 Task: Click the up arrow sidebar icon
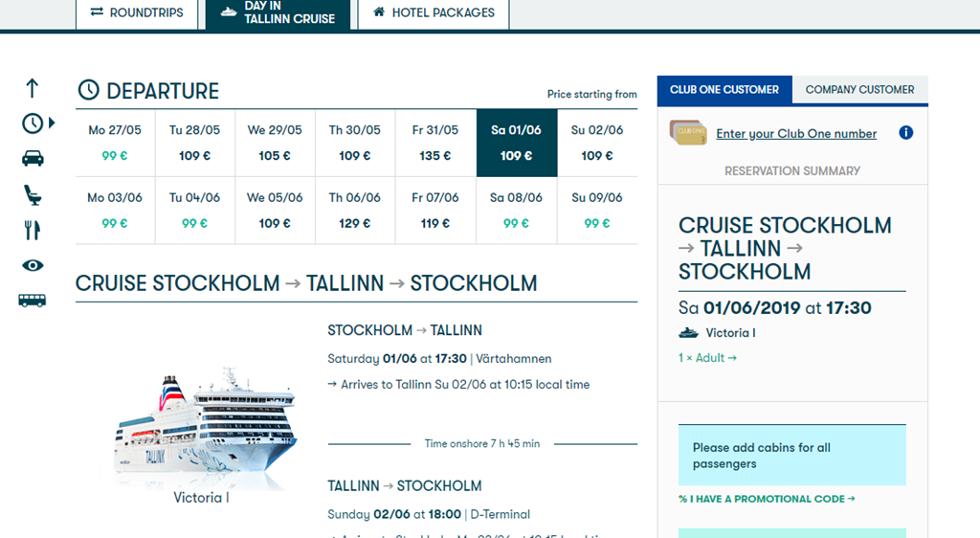point(32,88)
